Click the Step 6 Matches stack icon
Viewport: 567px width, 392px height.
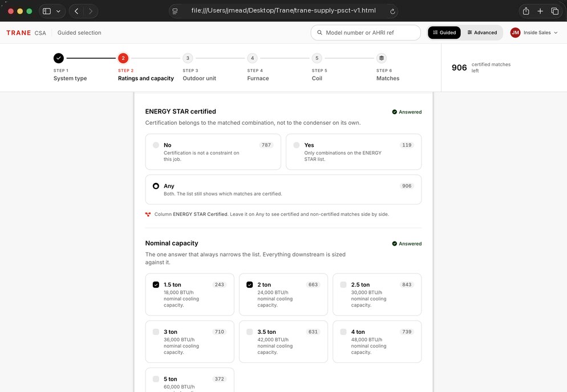point(382,58)
